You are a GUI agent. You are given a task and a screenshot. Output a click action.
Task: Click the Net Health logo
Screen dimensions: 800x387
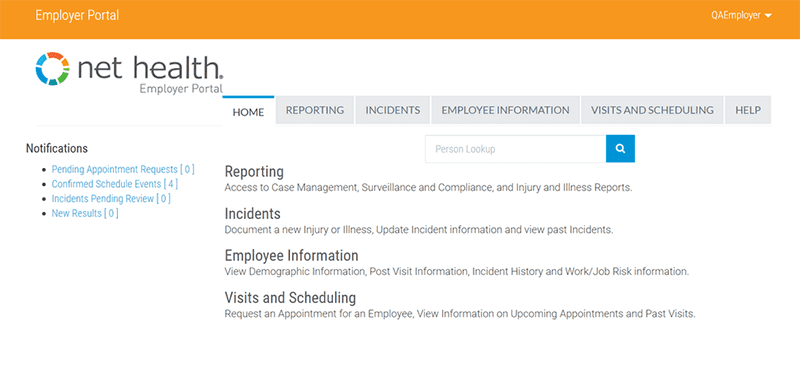pyautogui.click(x=129, y=72)
